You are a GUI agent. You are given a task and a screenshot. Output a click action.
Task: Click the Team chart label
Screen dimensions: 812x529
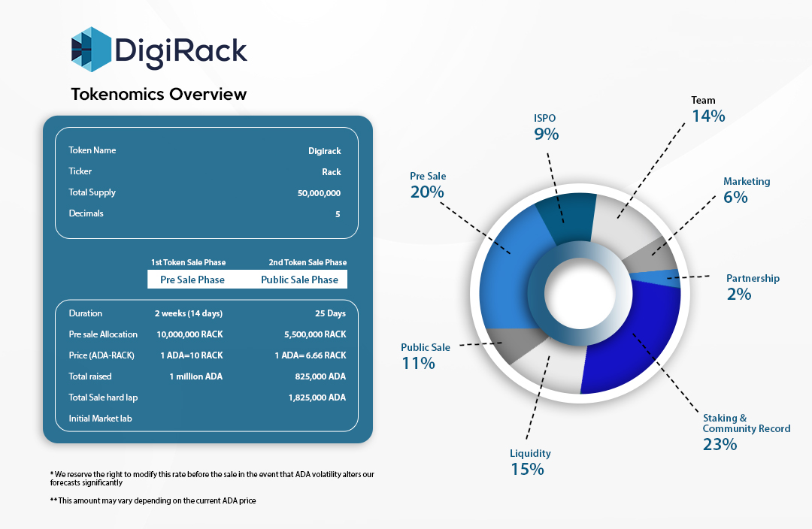(703, 101)
